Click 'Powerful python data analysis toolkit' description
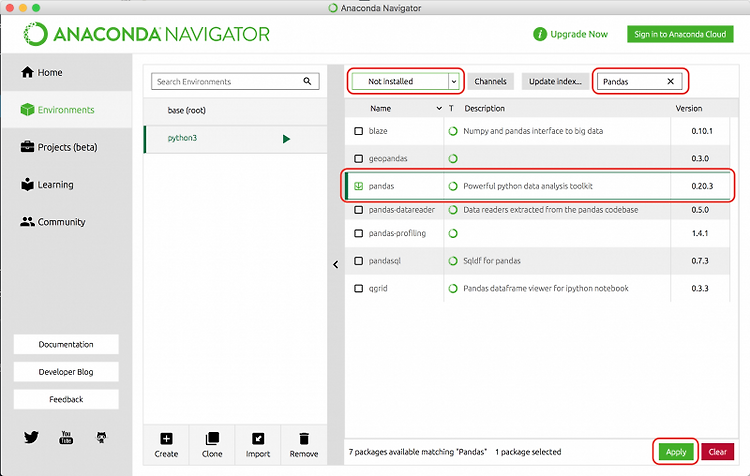 (x=528, y=186)
